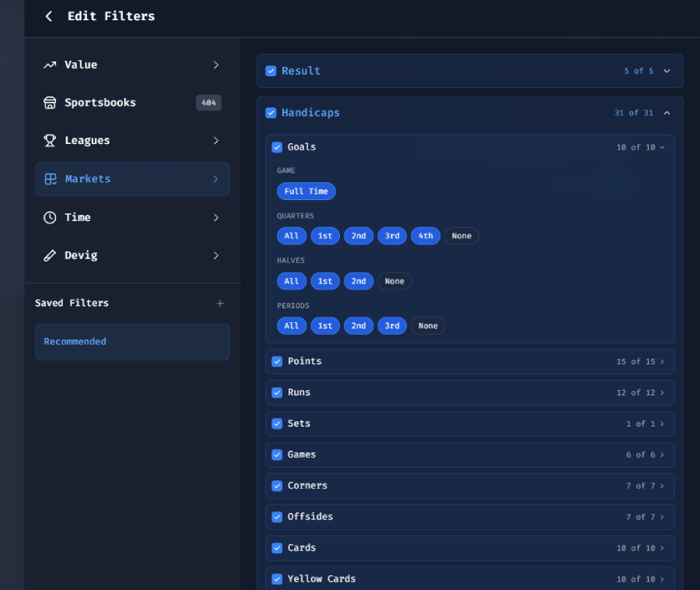Screen dimensions: 700x590
Task: Select the Value sidebar icon
Action: pyautogui.click(x=49, y=65)
